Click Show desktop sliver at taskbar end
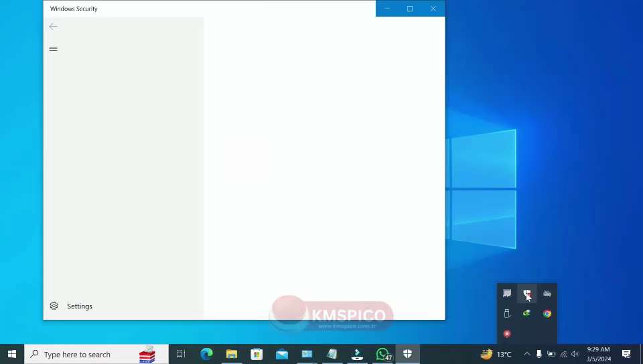Screen dimensions: 643x364 point(641,354)
